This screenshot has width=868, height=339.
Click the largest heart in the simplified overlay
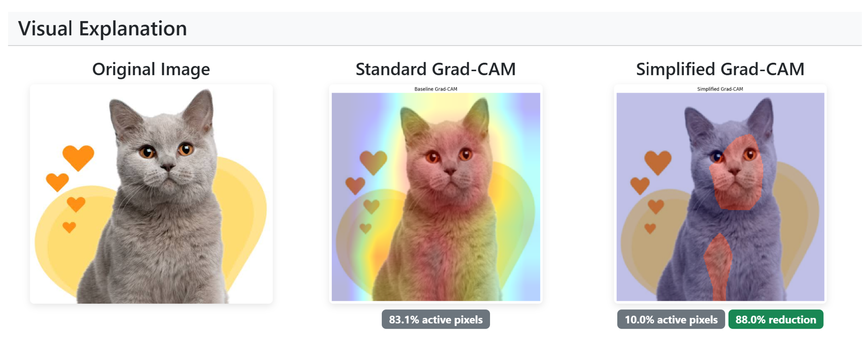(658, 161)
